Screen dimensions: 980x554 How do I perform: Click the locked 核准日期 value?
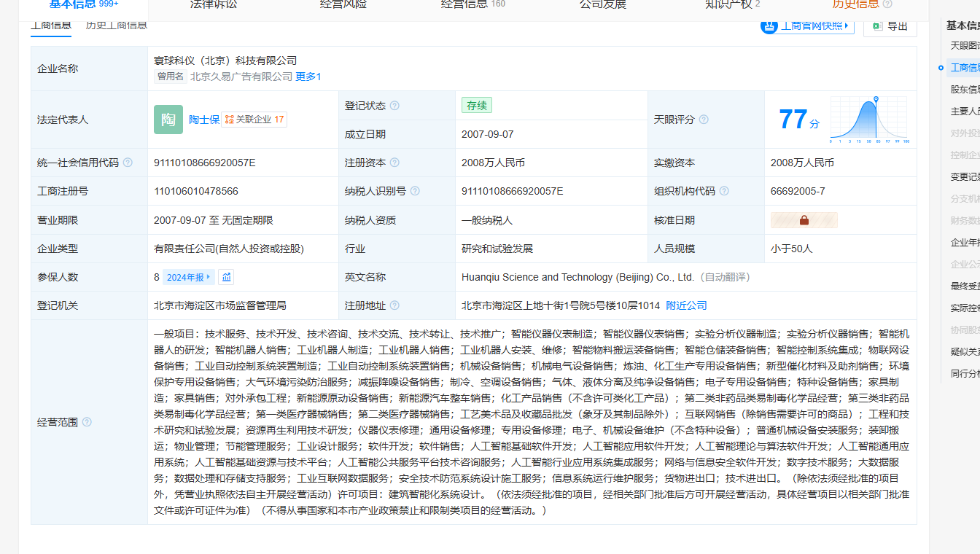(x=804, y=220)
